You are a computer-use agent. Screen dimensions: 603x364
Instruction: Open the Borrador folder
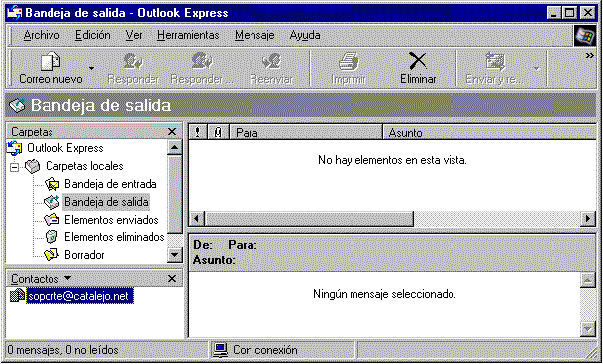point(84,255)
